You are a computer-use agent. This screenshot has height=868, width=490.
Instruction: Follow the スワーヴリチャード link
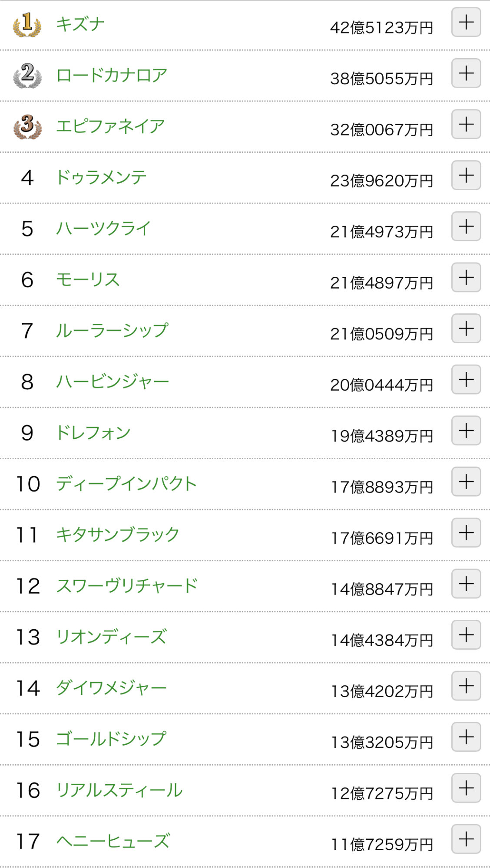(127, 585)
